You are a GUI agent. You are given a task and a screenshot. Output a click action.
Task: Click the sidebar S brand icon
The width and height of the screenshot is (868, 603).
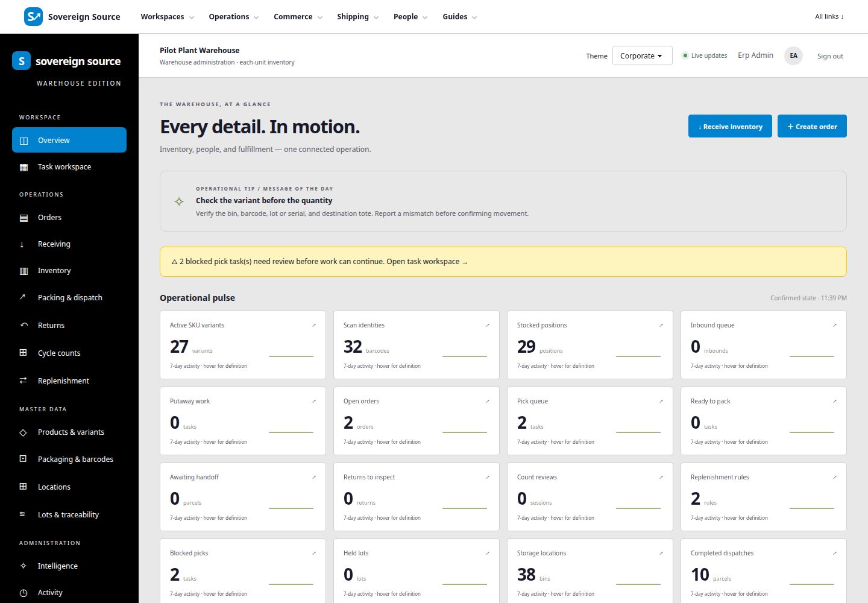click(x=21, y=61)
